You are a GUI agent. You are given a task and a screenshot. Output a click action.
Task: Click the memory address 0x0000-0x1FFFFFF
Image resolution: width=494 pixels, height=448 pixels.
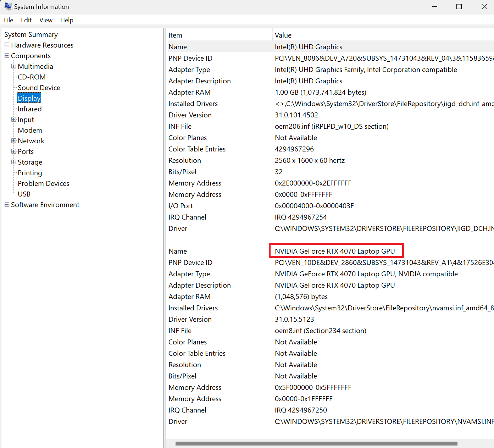point(304,399)
